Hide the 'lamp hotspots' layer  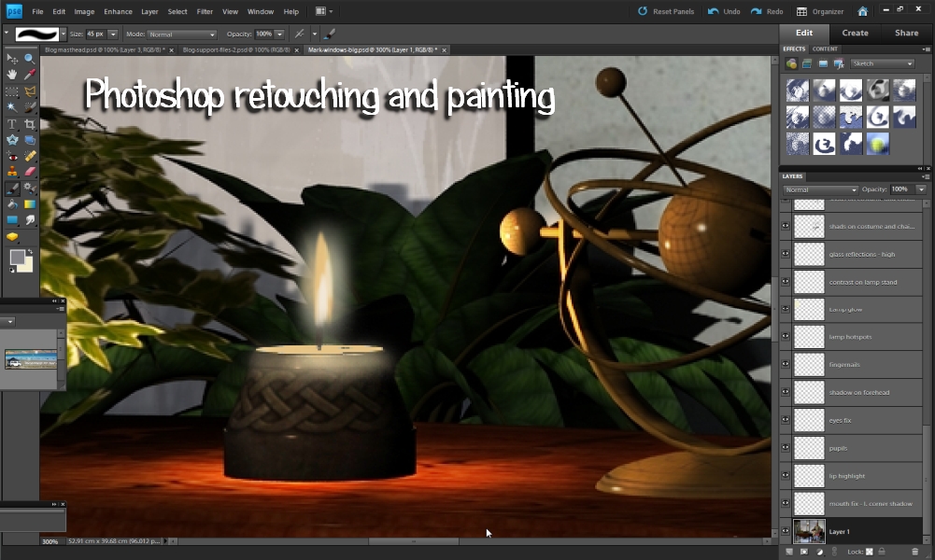pyautogui.click(x=786, y=336)
